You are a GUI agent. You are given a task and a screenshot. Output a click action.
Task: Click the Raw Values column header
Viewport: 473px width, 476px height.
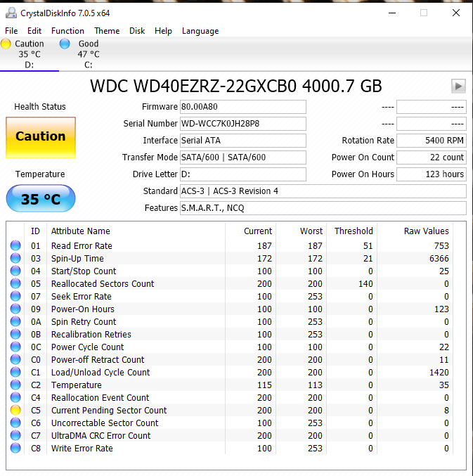[x=415, y=231]
